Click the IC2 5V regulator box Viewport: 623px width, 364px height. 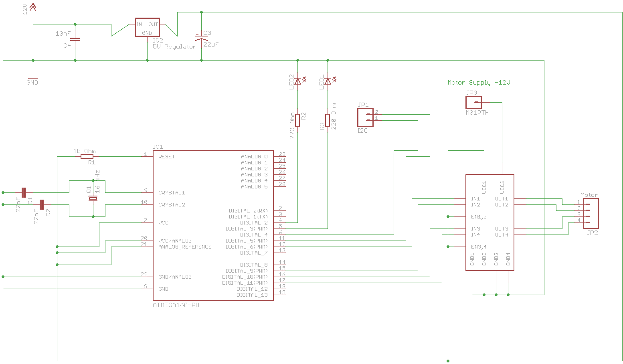pyautogui.click(x=147, y=27)
